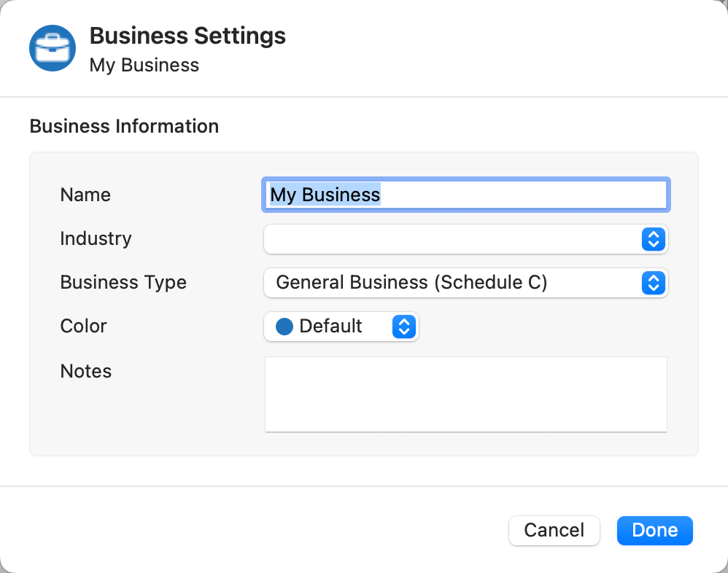This screenshot has width=728, height=573.
Task: Click the blue briefcase business icon
Action: pyautogui.click(x=53, y=48)
